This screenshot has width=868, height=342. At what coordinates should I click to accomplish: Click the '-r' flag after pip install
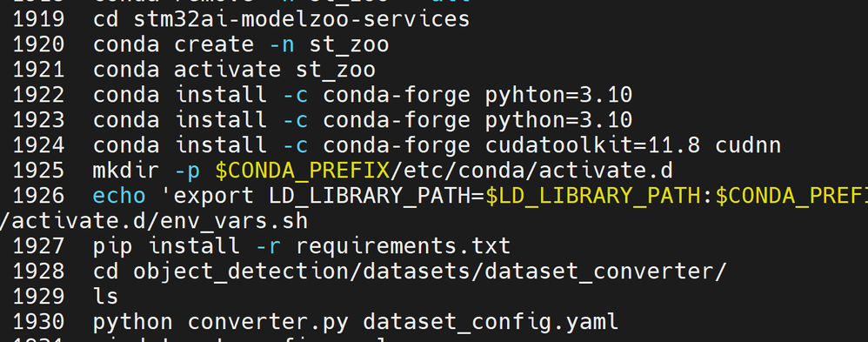coord(269,247)
